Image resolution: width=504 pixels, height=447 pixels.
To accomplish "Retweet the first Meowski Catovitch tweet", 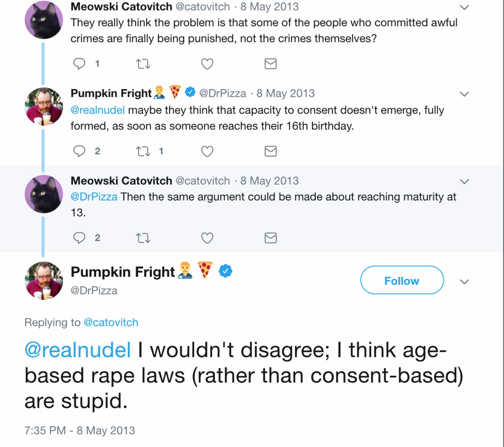I will point(143,64).
